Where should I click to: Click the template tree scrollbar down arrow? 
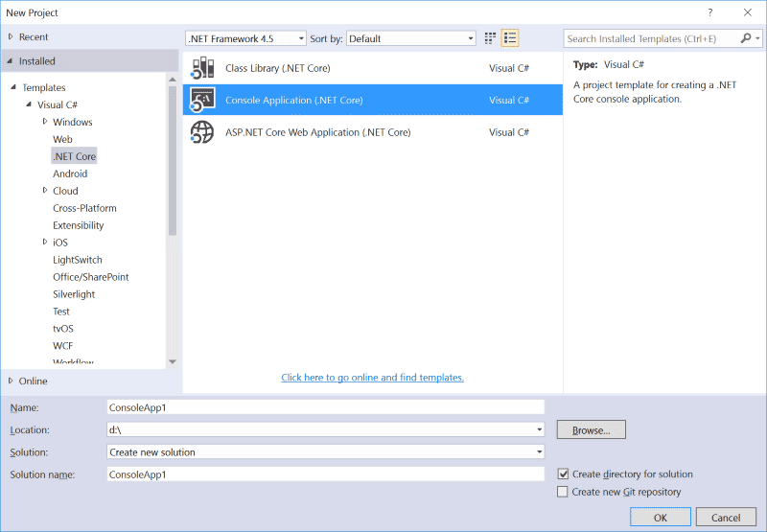173,361
